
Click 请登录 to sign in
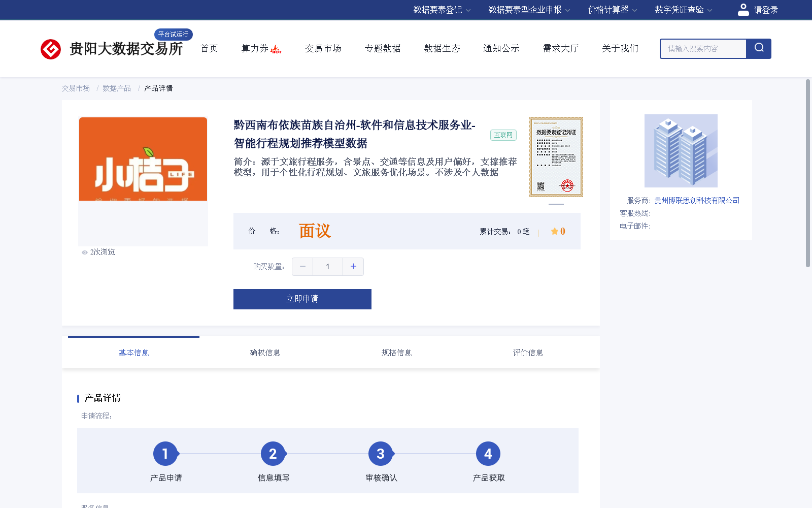tap(766, 10)
